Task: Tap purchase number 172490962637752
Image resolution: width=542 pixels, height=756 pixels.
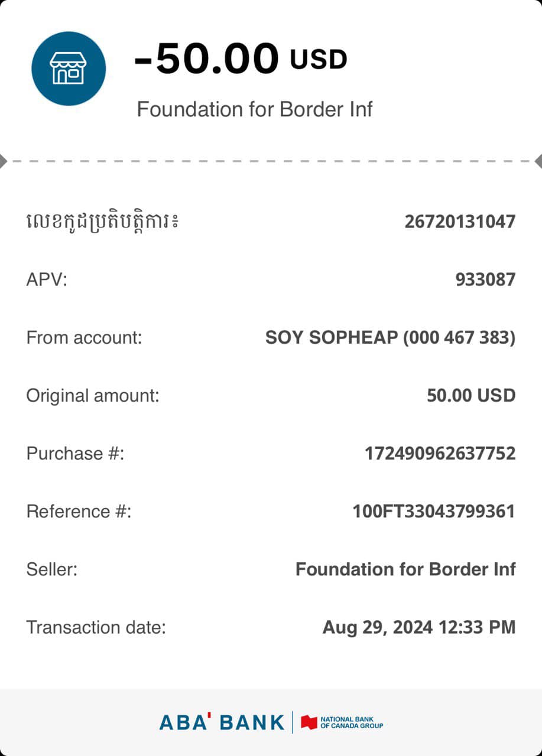Action: 440,453
